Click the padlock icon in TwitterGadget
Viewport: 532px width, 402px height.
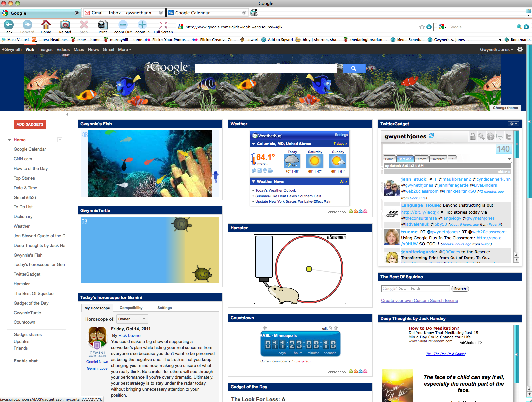tap(473, 136)
